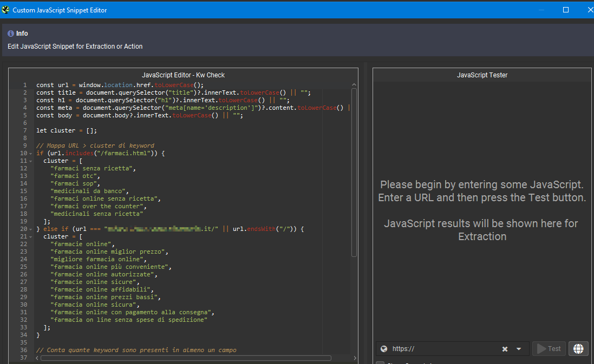The image size is (594, 364).
Task: Click in the https:// URL input field
Action: 444,349
